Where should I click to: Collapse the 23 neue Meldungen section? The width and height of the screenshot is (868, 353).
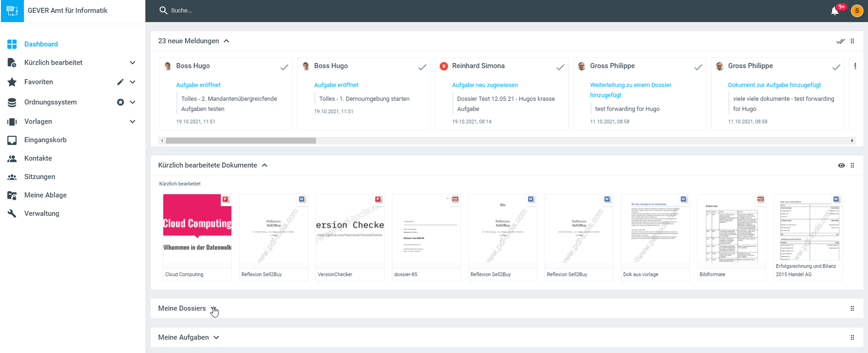click(226, 41)
